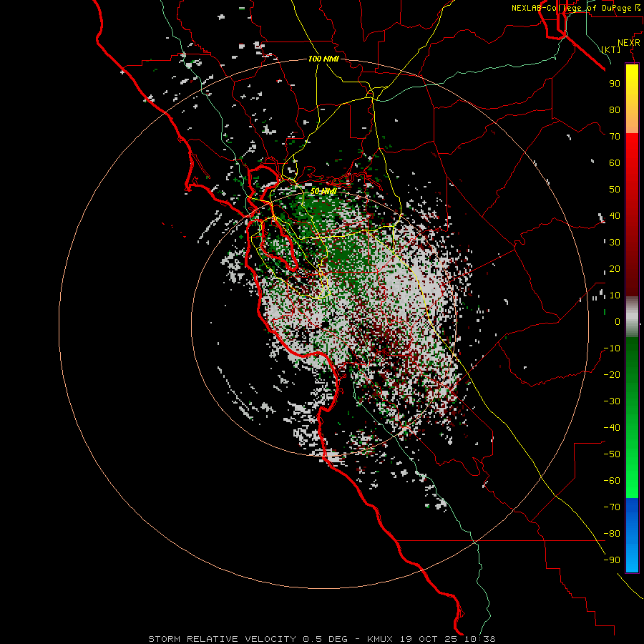This screenshot has height=644, width=644.
Task: Click the -70 value on the velocity scale
Action: [612, 507]
